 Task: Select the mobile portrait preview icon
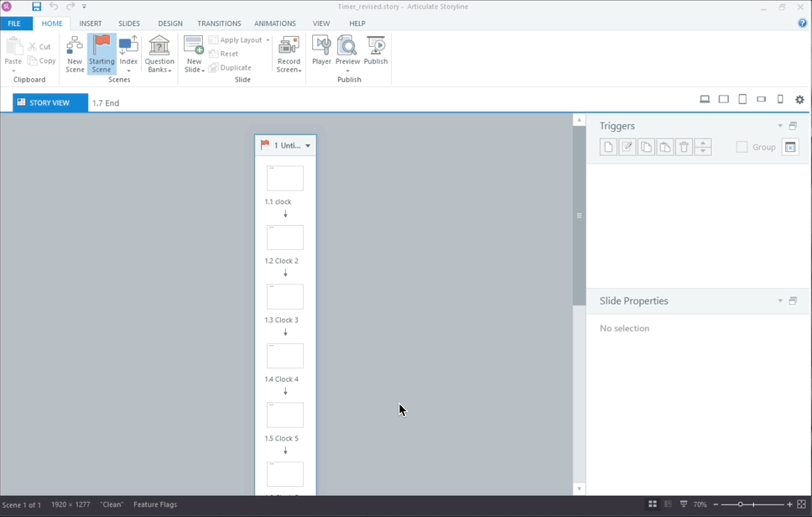[780, 100]
